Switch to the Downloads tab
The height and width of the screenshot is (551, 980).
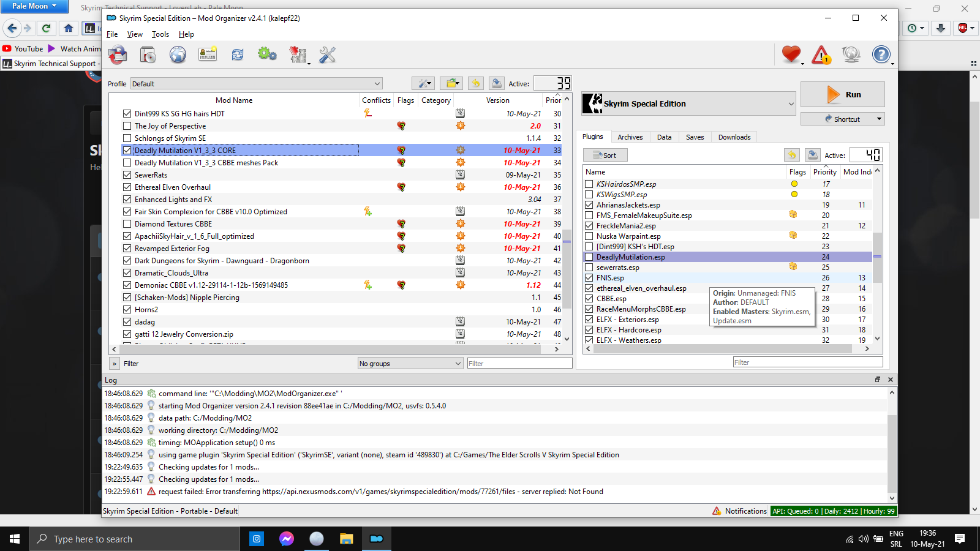[x=734, y=137]
